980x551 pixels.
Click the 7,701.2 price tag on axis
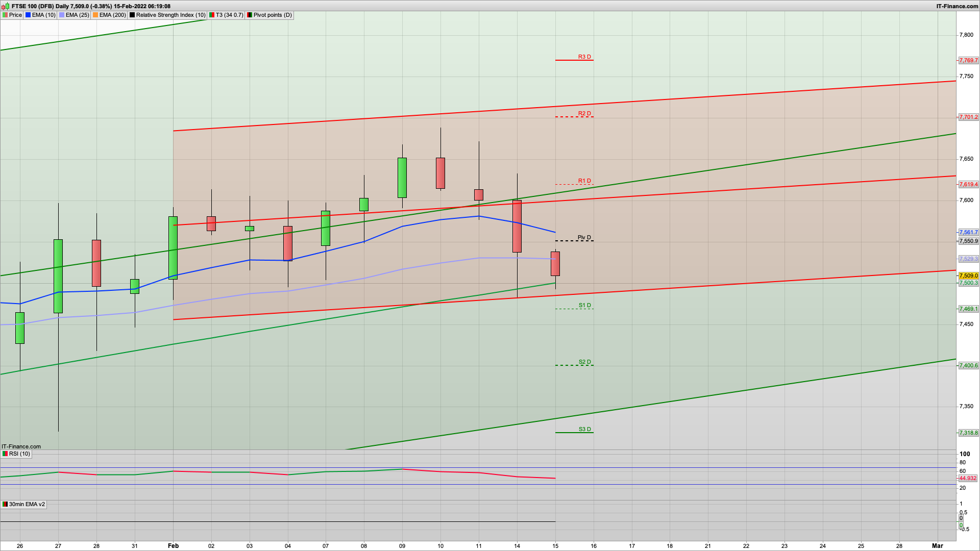click(x=968, y=117)
